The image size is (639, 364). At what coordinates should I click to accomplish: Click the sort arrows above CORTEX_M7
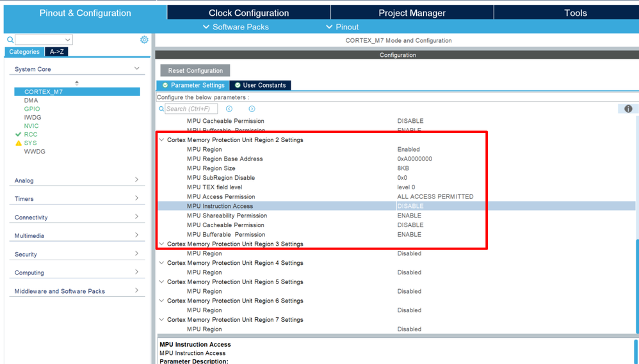[x=77, y=83]
